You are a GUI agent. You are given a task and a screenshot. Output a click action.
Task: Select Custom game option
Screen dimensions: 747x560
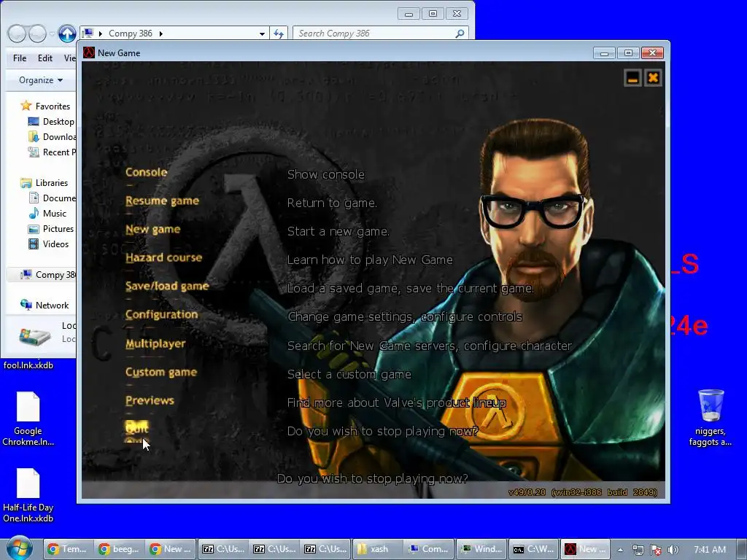click(x=161, y=372)
